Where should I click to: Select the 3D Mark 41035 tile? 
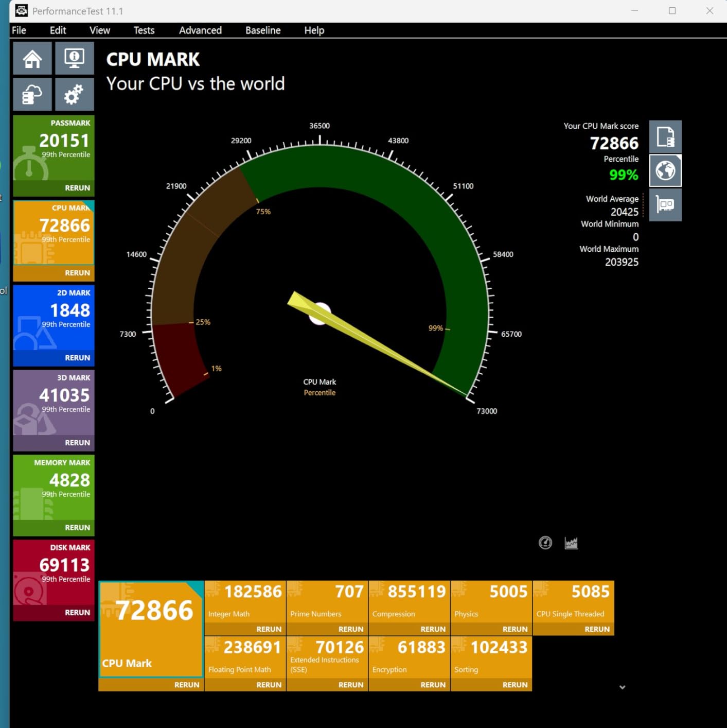[x=54, y=403]
